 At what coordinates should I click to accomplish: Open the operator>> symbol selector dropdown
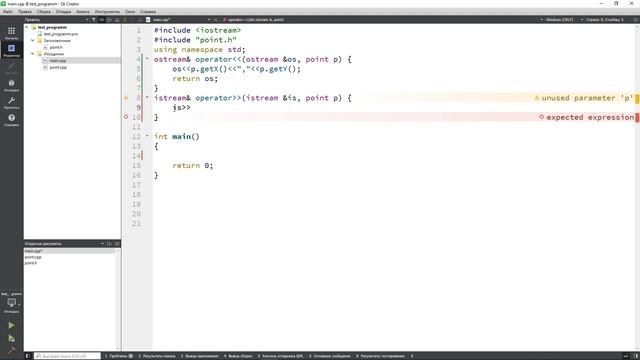256,20
